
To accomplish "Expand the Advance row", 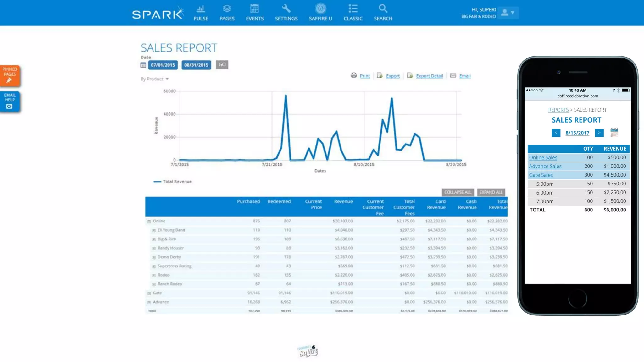I will click(x=149, y=302).
